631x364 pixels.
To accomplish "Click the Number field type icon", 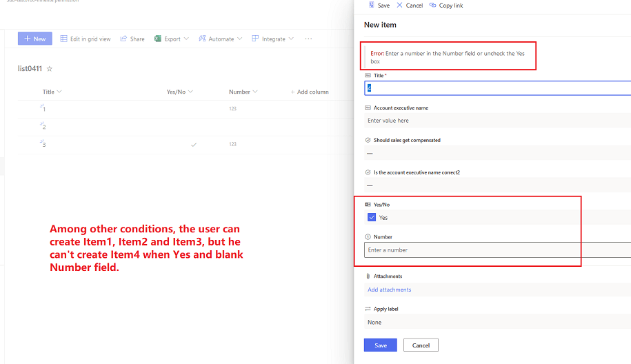I will [368, 237].
